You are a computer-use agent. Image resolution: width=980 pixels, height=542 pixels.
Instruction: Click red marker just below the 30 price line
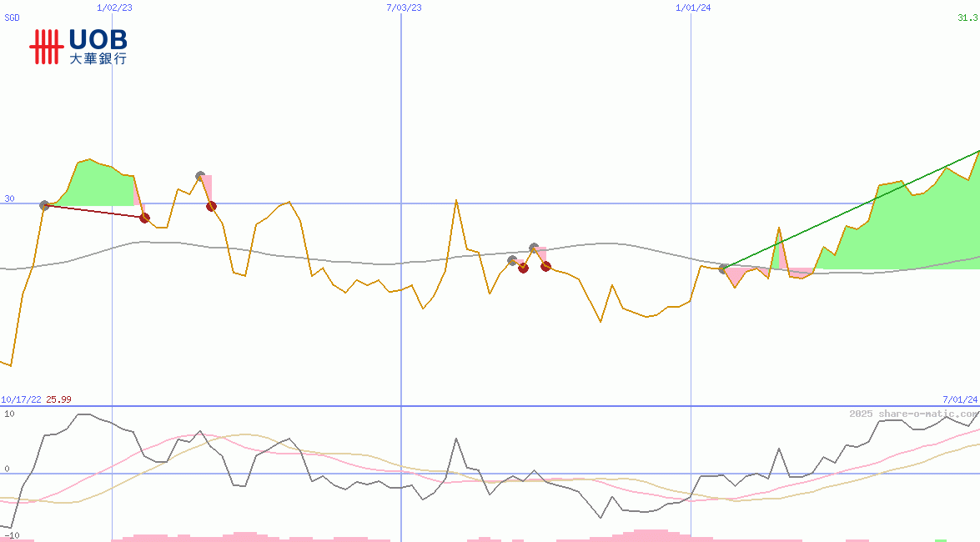[x=211, y=206]
